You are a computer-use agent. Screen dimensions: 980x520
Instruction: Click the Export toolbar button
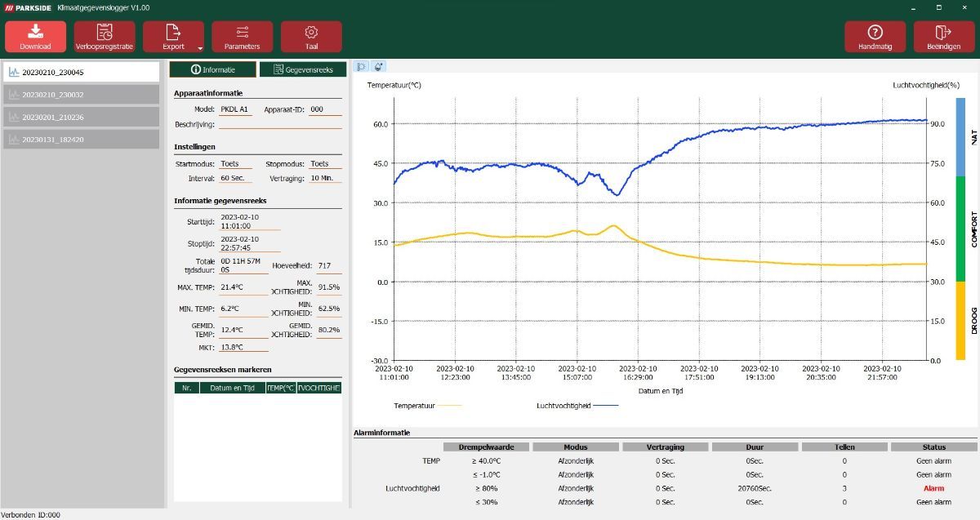coord(171,37)
